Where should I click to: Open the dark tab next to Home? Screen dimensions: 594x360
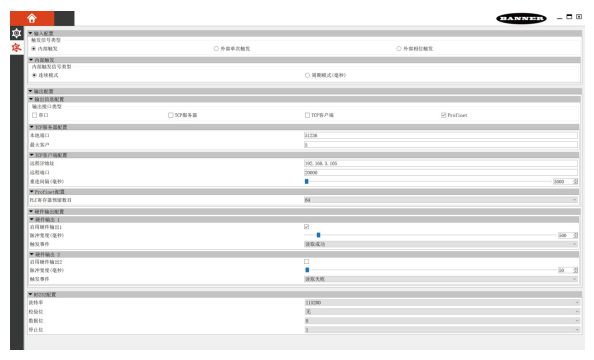(64, 18)
